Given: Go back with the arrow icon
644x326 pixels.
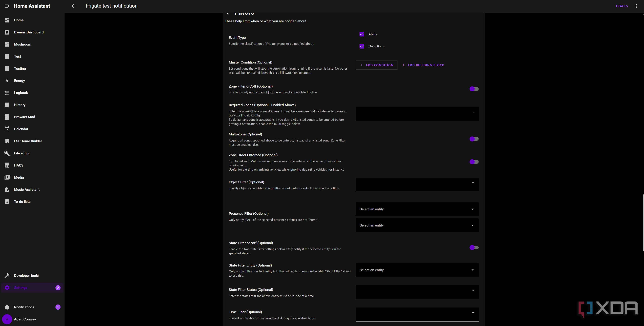Looking at the screenshot, I should pyautogui.click(x=73, y=6).
